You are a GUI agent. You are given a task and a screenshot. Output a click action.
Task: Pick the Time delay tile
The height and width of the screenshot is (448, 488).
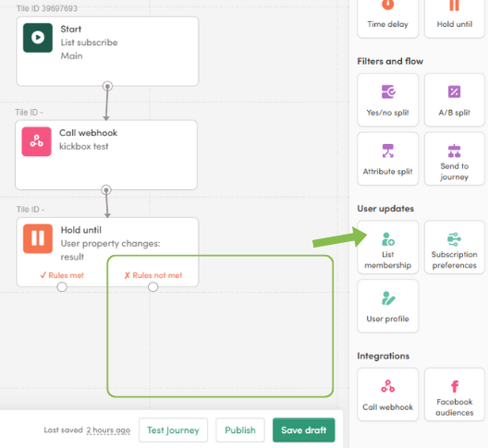tap(388, 18)
